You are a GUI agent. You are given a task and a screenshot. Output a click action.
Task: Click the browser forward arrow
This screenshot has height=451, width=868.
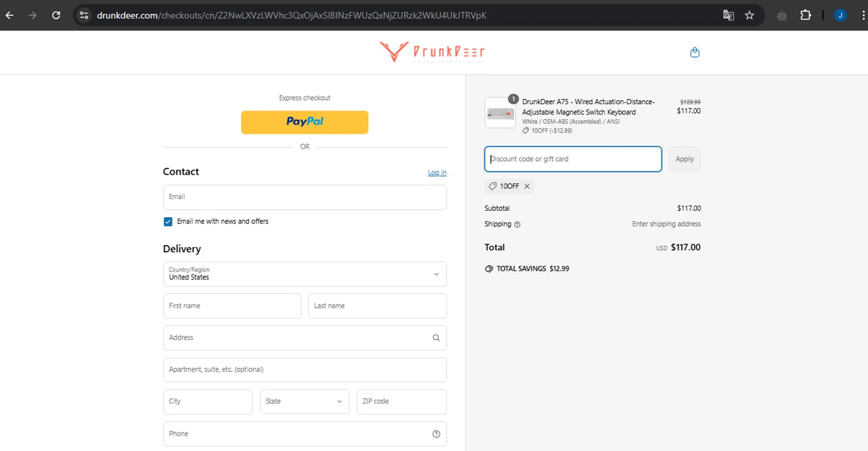(32, 16)
